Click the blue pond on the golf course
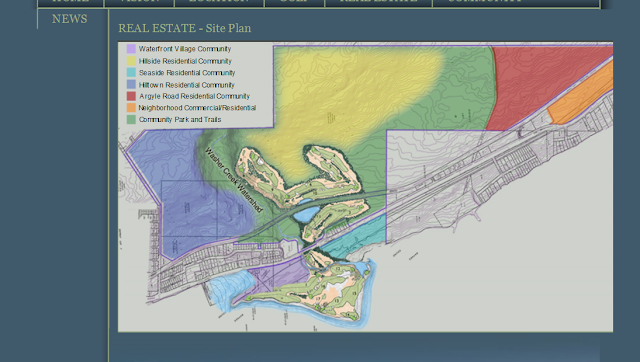The width and height of the screenshot is (640, 362). (x=307, y=214)
